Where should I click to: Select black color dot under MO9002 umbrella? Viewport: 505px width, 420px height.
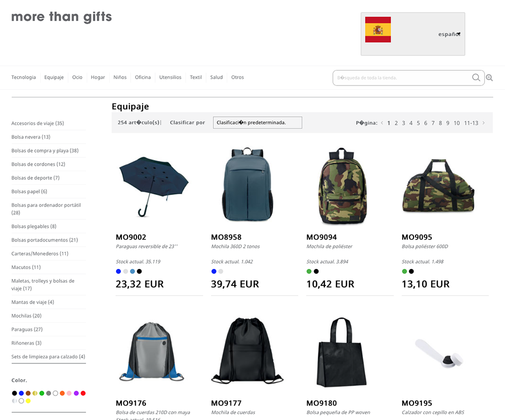139,271
